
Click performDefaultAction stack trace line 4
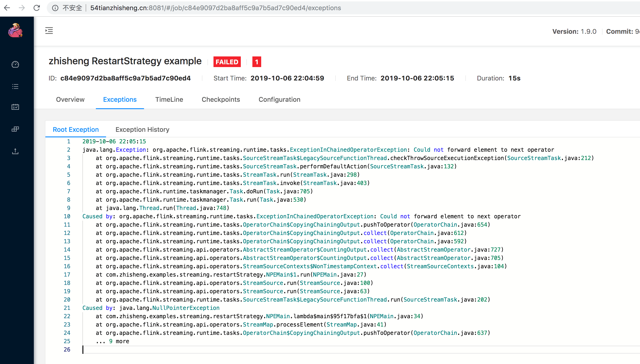click(276, 167)
